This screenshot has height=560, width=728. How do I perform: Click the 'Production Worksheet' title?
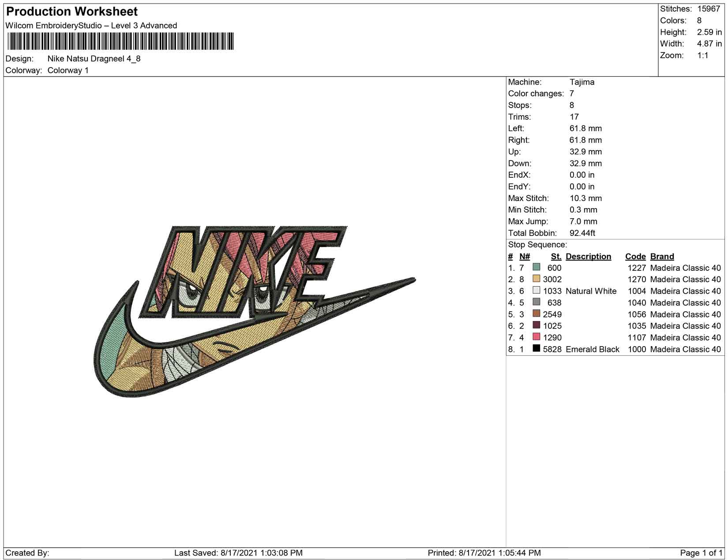(x=72, y=11)
